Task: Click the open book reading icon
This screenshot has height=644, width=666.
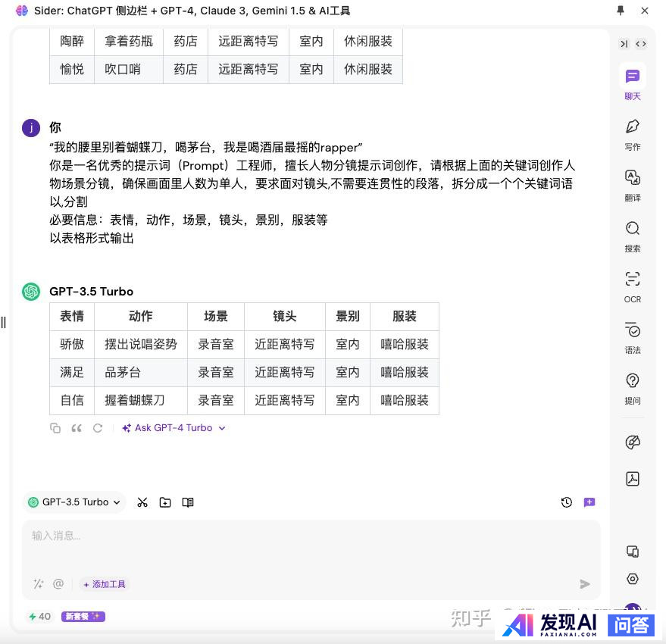Action: pos(188,502)
